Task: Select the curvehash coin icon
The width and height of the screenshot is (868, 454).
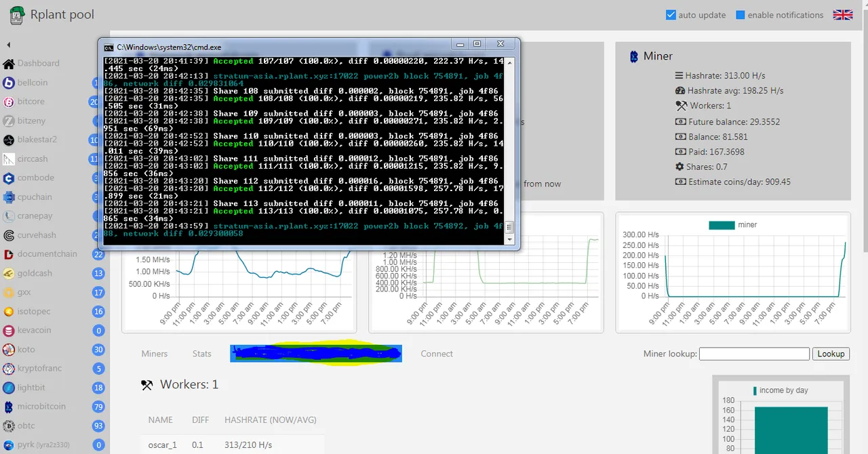Action: pyautogui.click(x=9, y=236)
